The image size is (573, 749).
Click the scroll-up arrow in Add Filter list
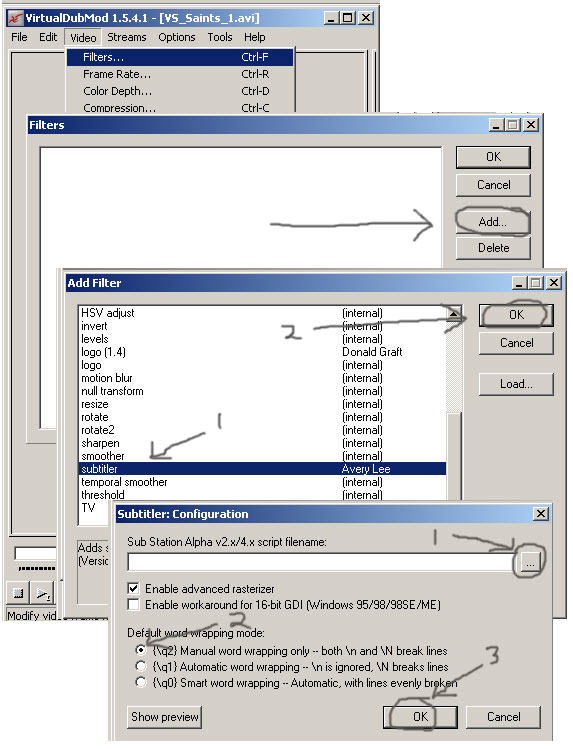454,313
